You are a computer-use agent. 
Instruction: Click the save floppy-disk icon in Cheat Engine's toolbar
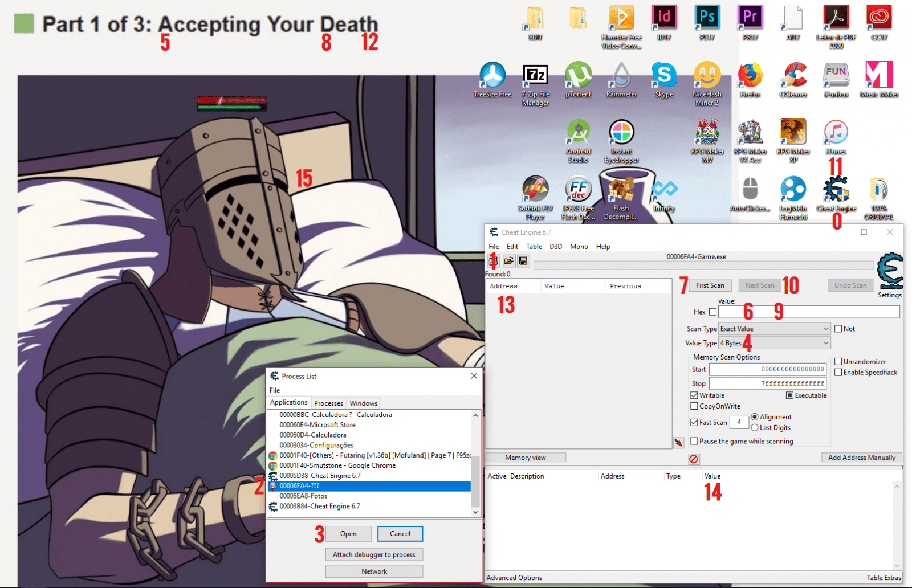523,261
